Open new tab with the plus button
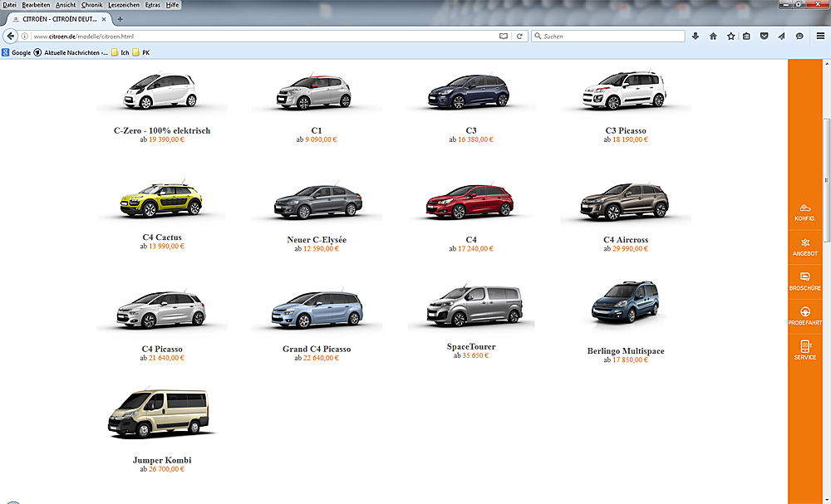This screenshot has height=504, width=831. (x=120, y=19)
